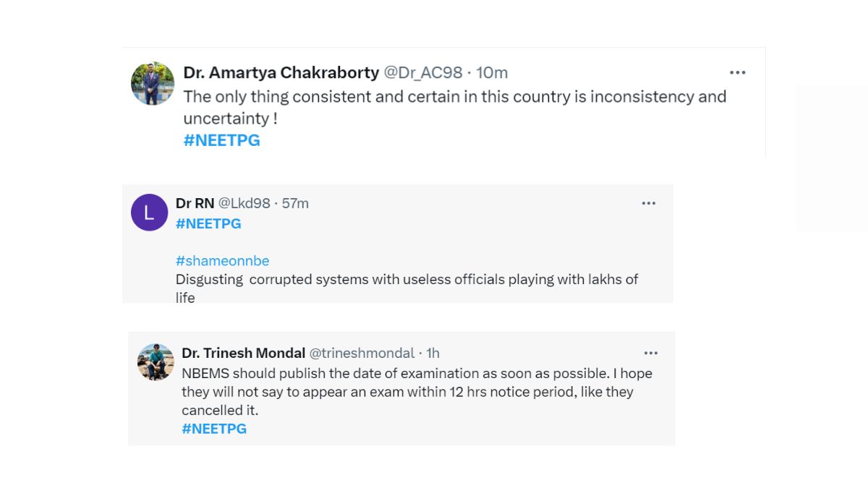Click the Dr. Amartya Chakraborty display name
The image size is (868, 488).
point(281,73)
